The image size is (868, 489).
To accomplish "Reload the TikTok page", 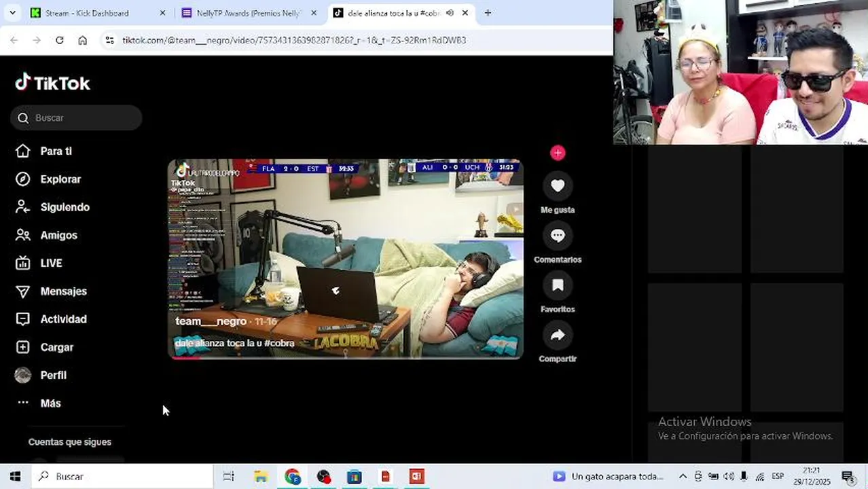I will [60, 40].
